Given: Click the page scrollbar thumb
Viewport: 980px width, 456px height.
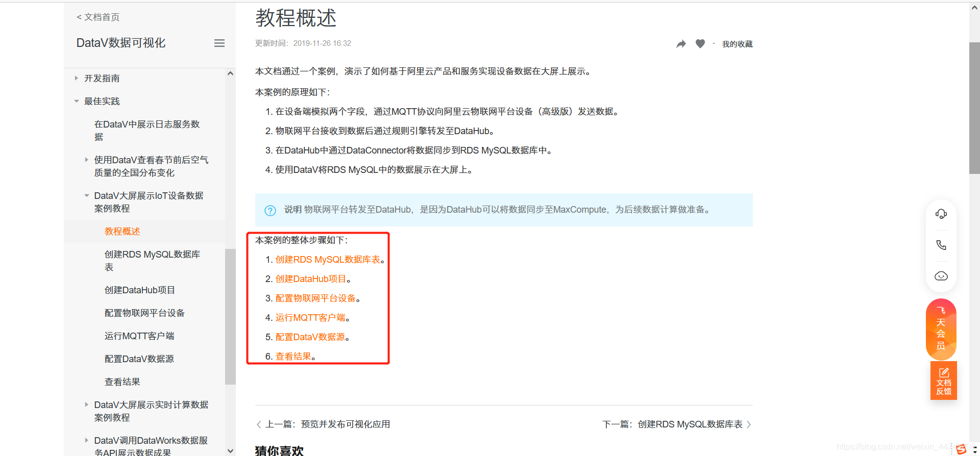Looking at the screenshot, I should click(974, 108).
